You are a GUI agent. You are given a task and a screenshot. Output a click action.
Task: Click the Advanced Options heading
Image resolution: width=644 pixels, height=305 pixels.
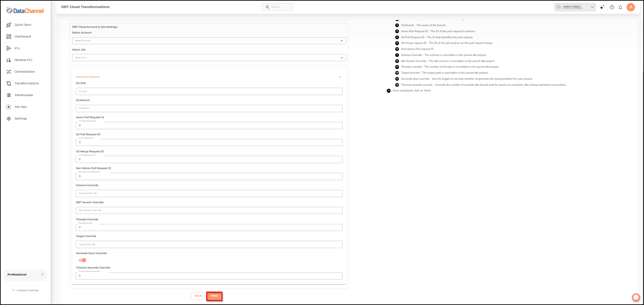87,77
